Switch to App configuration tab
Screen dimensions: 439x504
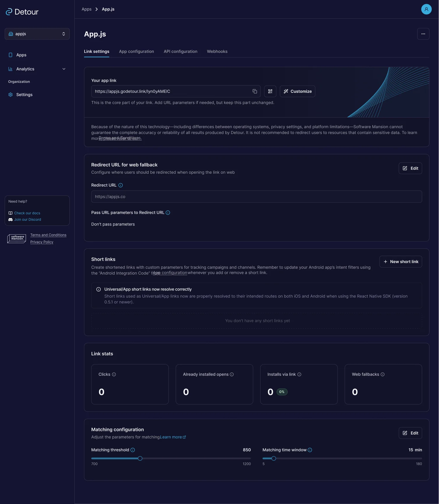pyautogui.click(x=136, y=51)
